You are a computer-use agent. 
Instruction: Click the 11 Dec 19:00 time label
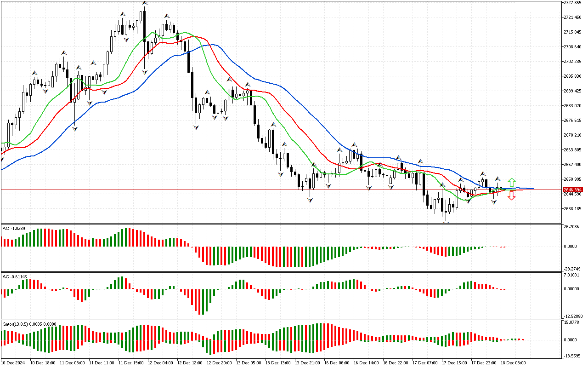click(x=131, y=363)
